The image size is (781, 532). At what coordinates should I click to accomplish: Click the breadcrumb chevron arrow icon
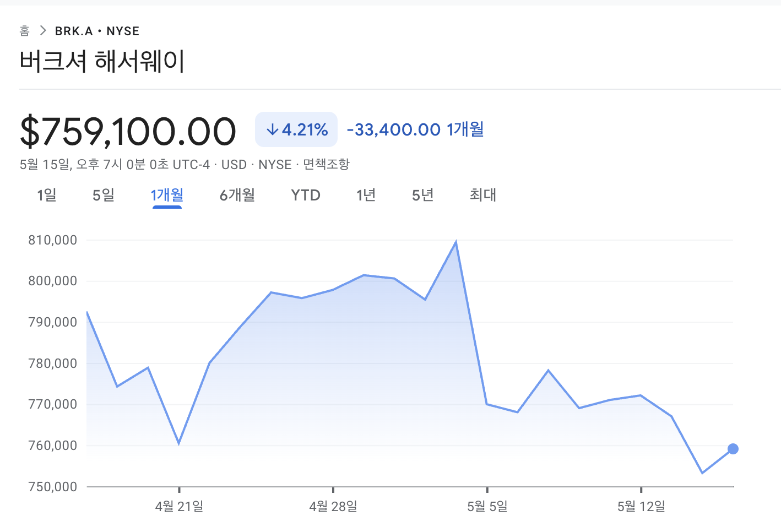click(x=42, y=31)
